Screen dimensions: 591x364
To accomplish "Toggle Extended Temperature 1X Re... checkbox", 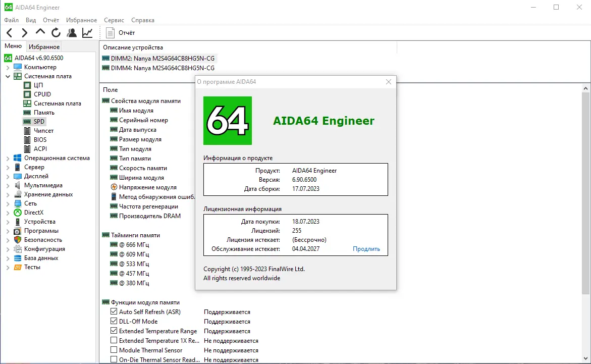I will [114, 340].
